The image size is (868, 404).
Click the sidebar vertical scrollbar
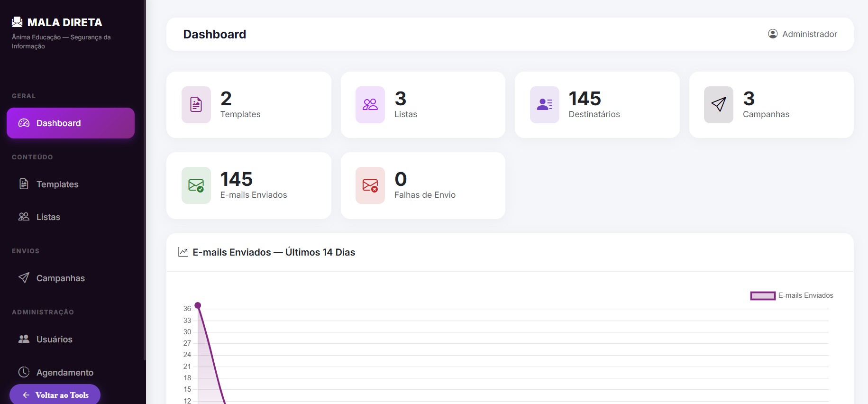(145, 180)
